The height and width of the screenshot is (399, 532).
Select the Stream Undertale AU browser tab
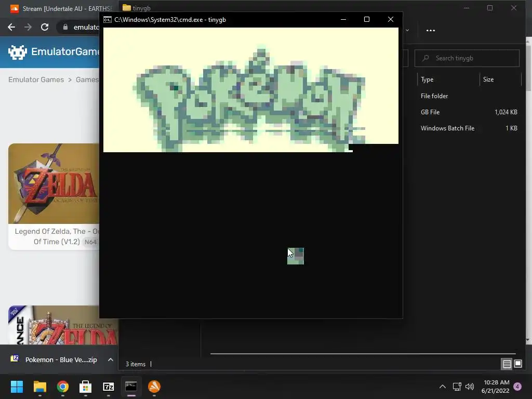pyautogui.click(x=60, y=8)
